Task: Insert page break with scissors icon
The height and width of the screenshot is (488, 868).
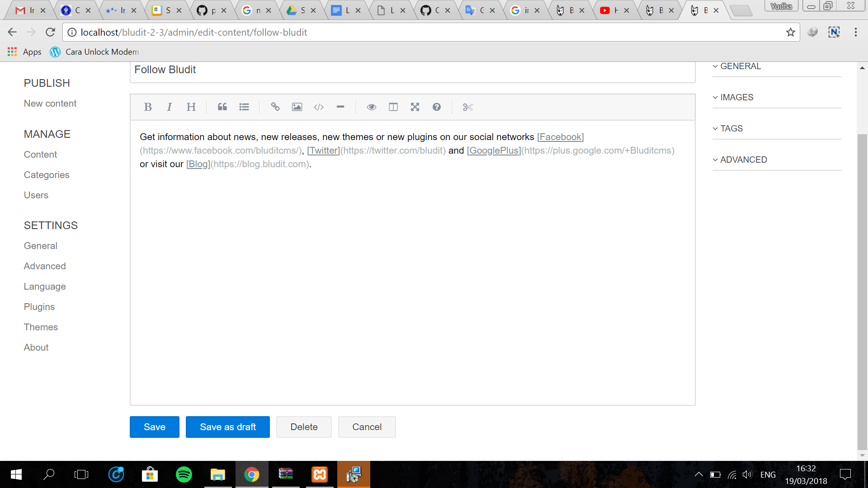Action: point(467,107)
